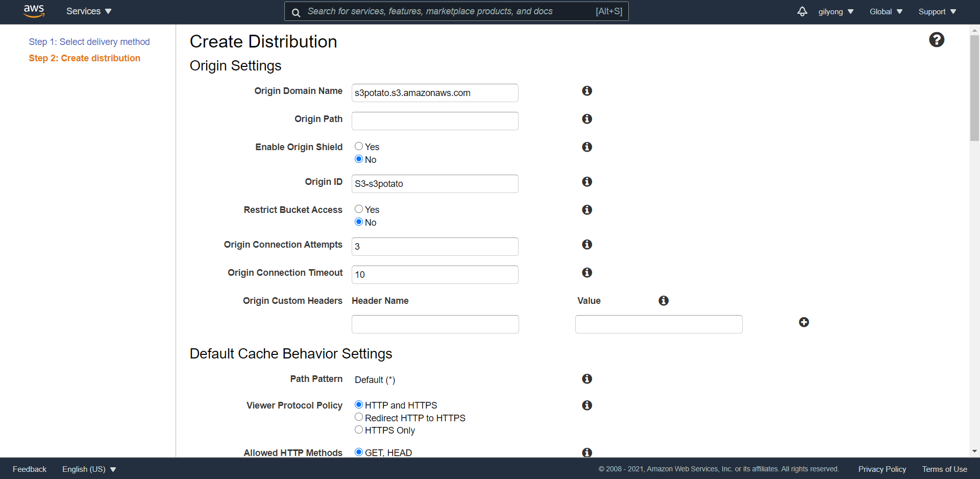980x479 pixels.
Task: Click the Default (*) path pattern text
Action: pyautogui.click(x=375, y=380)
